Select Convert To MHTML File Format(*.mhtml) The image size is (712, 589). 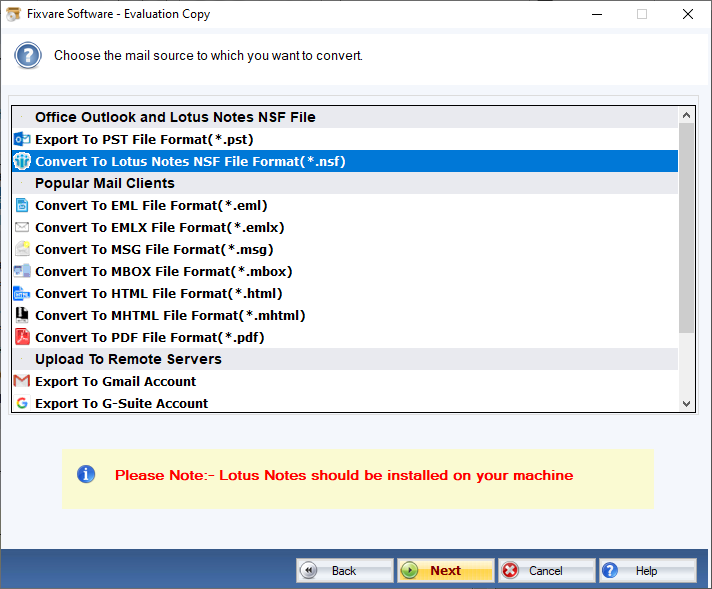(x=345, y=315)
